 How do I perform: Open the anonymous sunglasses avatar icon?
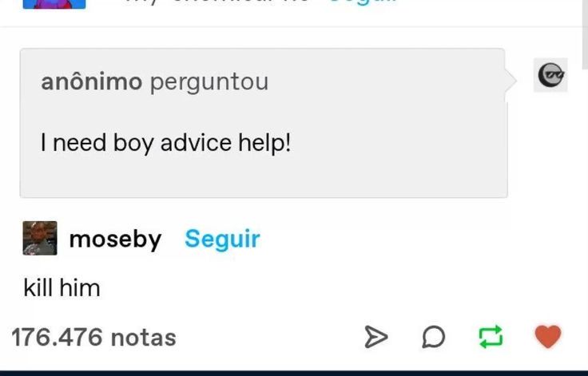tap(550, 75)
